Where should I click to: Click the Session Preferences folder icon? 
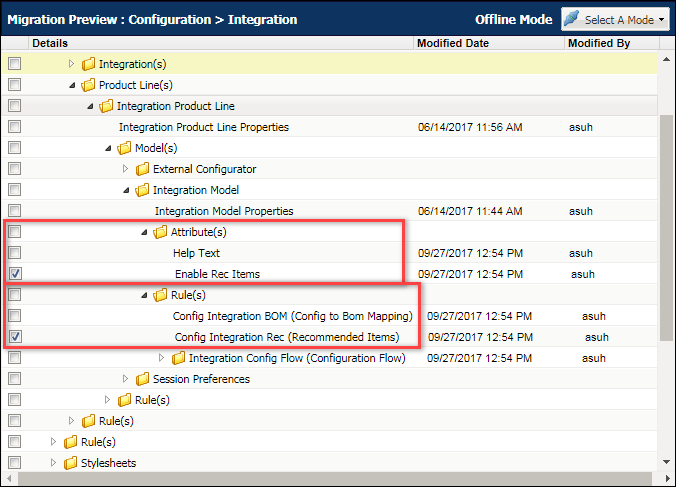142,379
